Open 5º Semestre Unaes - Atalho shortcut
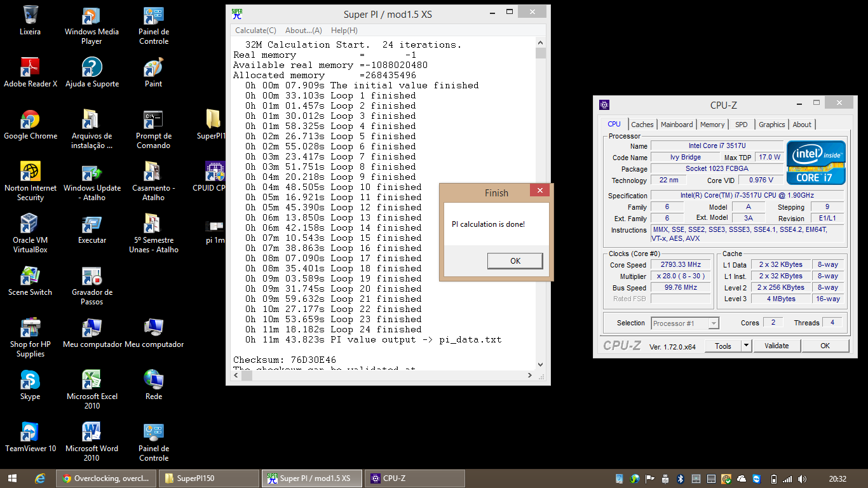This screenshot has width=868, height=488. (x=153, y=234)
